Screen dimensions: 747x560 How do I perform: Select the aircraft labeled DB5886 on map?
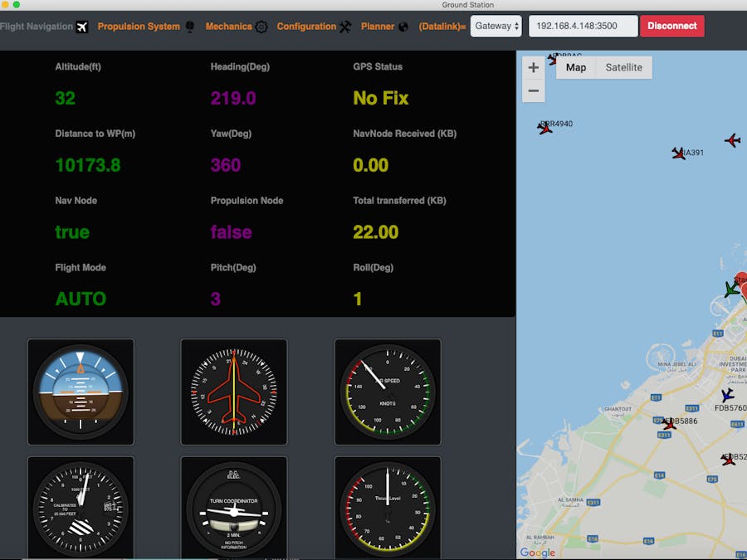pyautogui.click(x=668, y=423)
